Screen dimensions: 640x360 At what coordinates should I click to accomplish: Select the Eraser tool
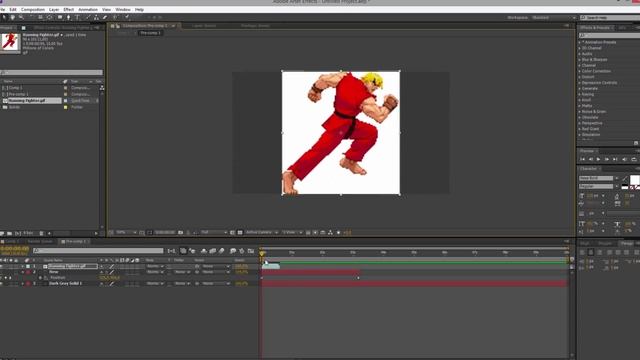point(105,17)
